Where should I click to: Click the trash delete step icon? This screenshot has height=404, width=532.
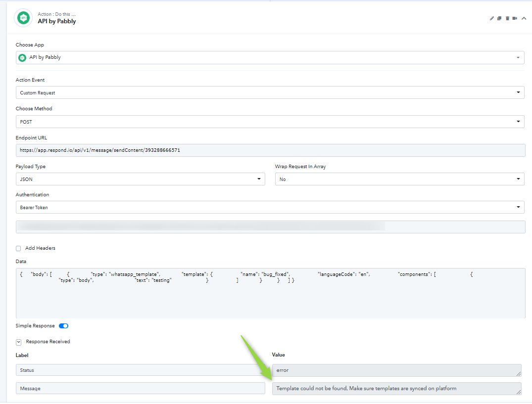click(507, 18)
